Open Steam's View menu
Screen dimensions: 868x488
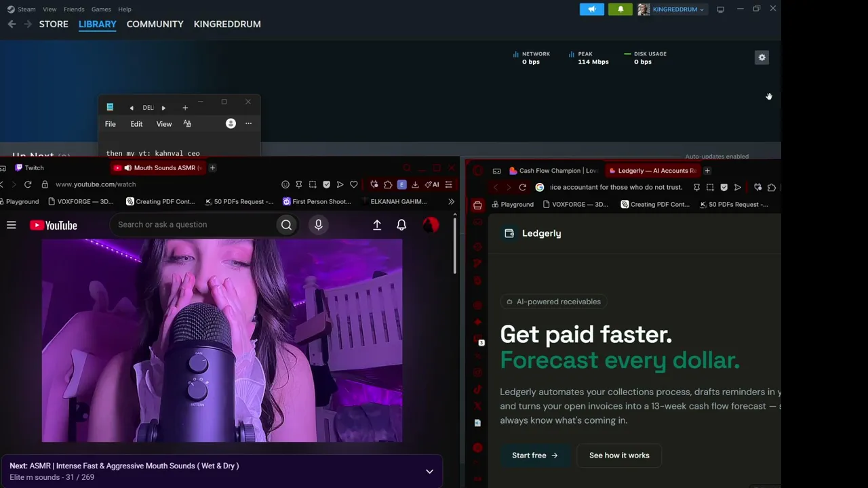point(50,9)
